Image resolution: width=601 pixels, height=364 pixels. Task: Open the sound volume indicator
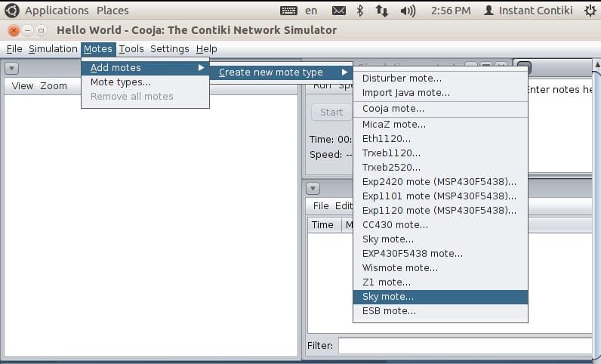pos(408,11)
